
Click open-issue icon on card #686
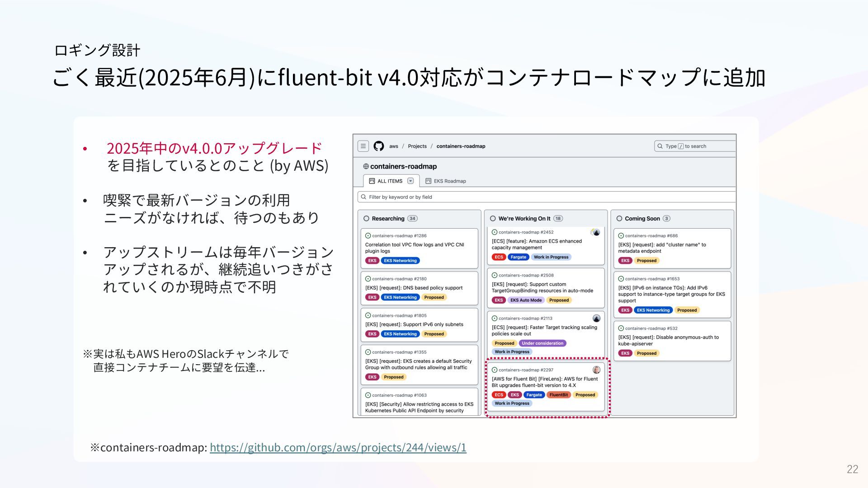pos(621,235)
